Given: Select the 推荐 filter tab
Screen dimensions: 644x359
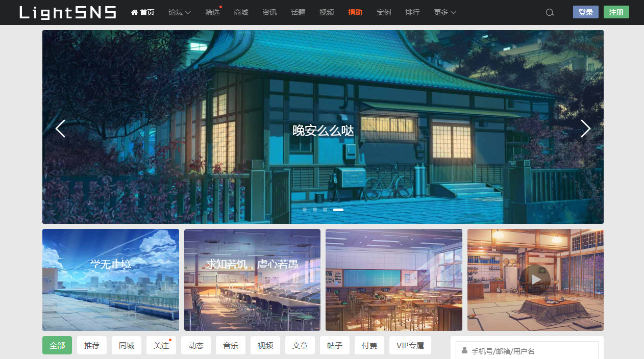Looking at the screenshot, I should 92,345.
